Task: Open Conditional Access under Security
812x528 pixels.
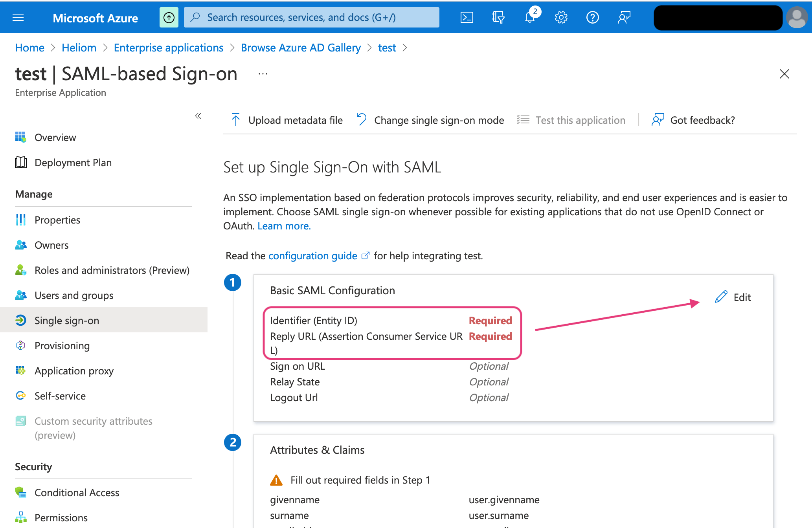Action: [77, 493]
